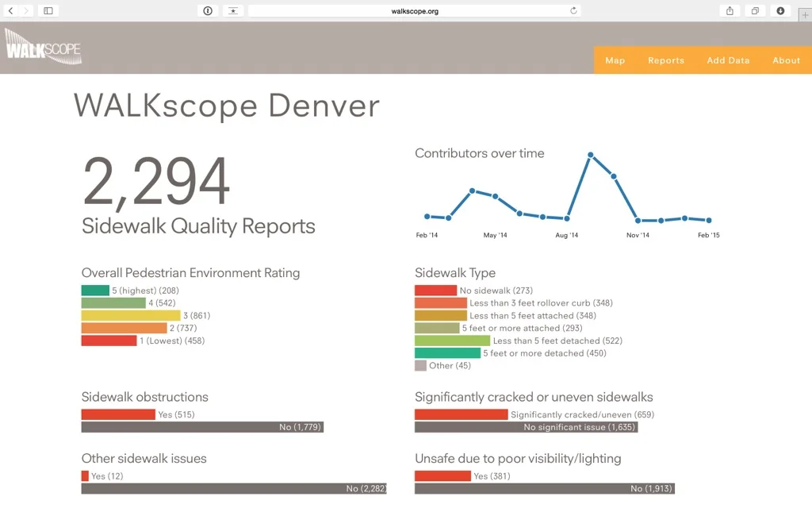Click the 2,294 report count
The width and height of the screenshot is (812, 508).
[156, 182]
